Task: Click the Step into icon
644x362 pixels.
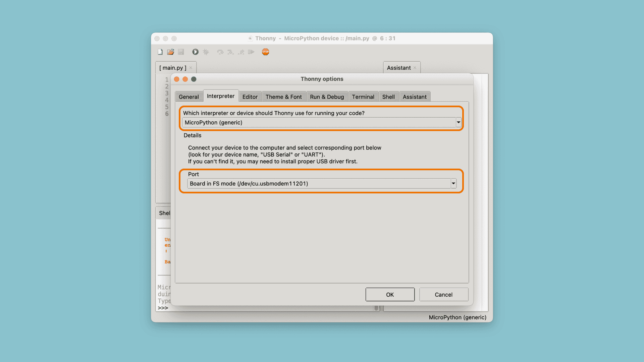Action: (x=230, y=52)
